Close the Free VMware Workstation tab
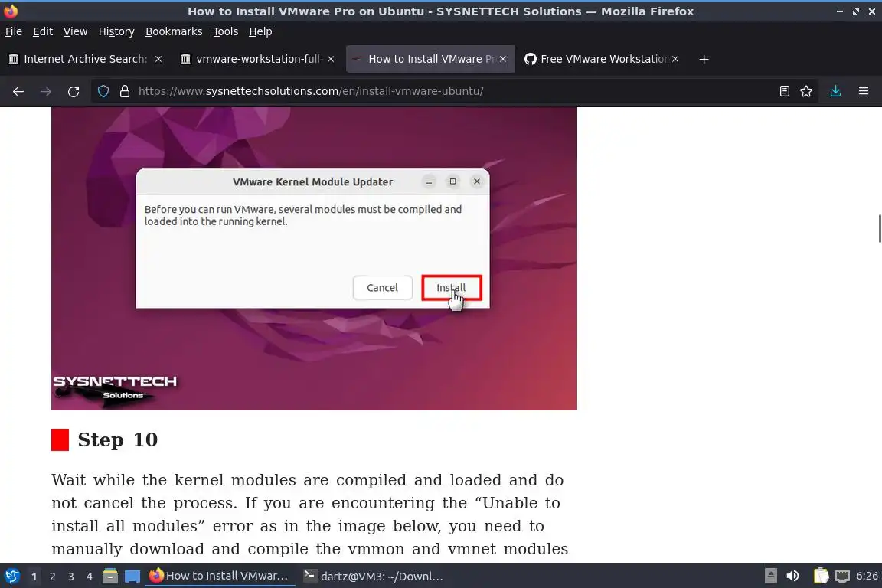Viewport: 882px width, 588px height. (675, 59)
